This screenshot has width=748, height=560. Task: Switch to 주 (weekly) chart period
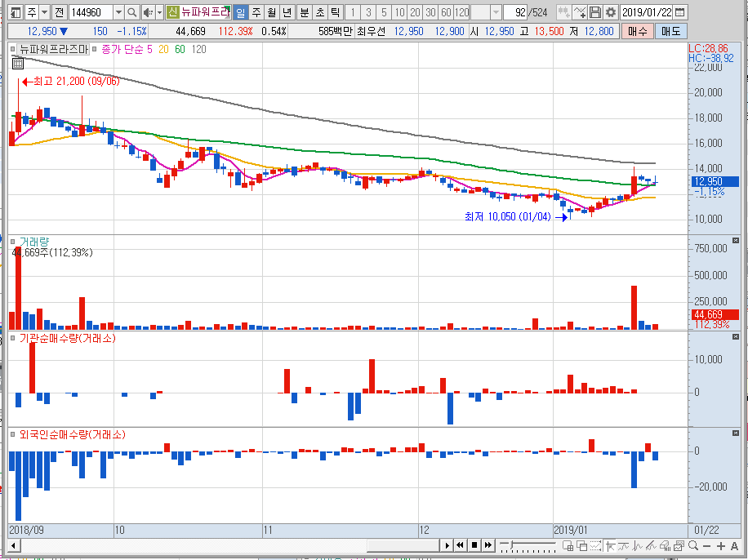click(256, 12)
